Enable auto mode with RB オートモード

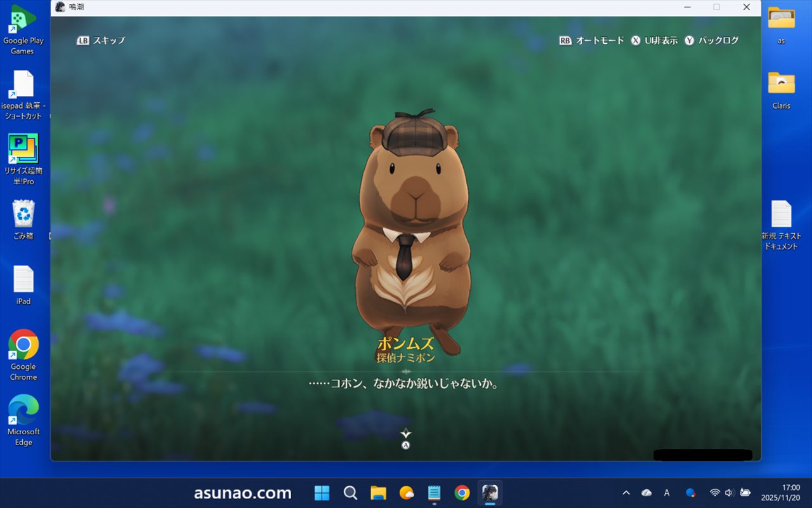tap(592, 41)
